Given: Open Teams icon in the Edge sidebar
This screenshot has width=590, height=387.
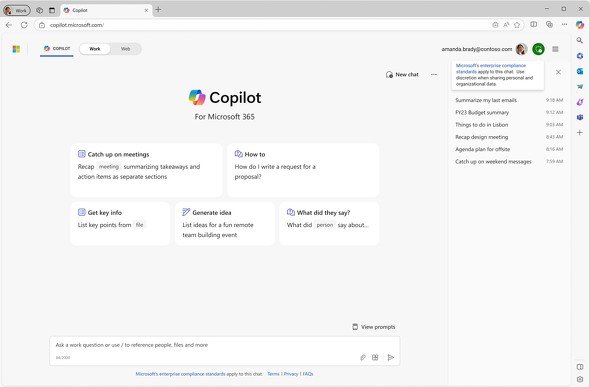Looking at the screenshot, I should [x=580, y=117].
